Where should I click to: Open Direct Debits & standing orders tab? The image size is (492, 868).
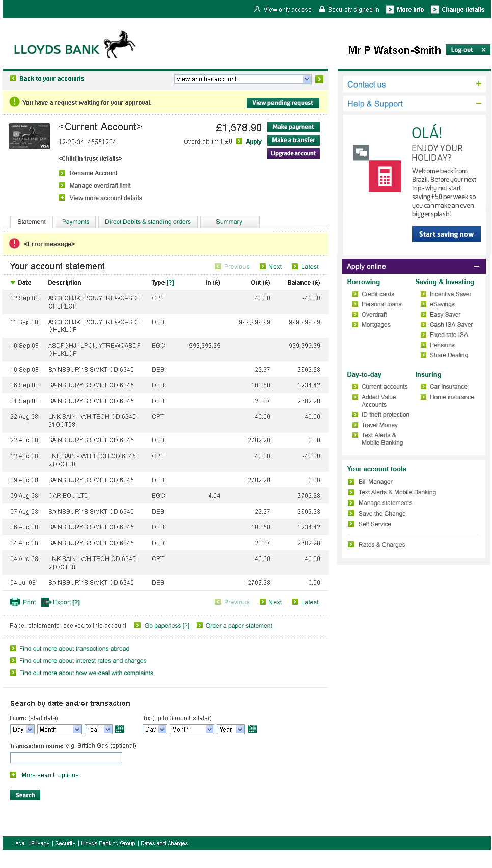[148, 222]
